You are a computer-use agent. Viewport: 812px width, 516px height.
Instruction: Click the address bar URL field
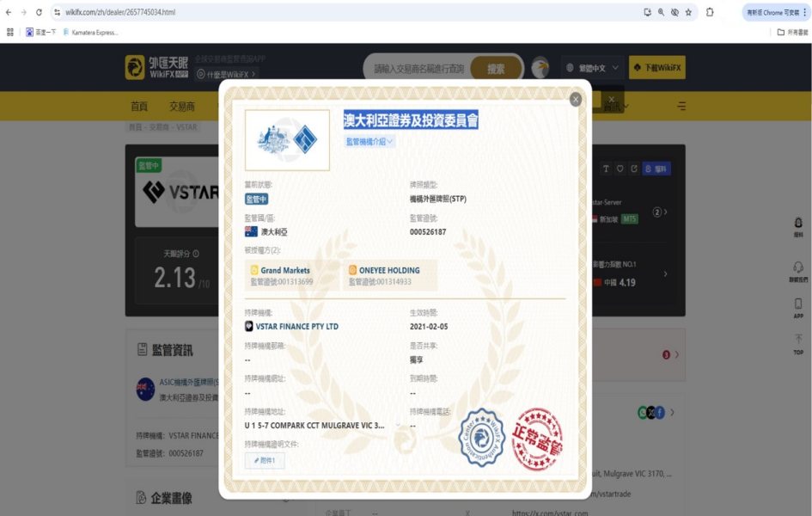(347, 12)
